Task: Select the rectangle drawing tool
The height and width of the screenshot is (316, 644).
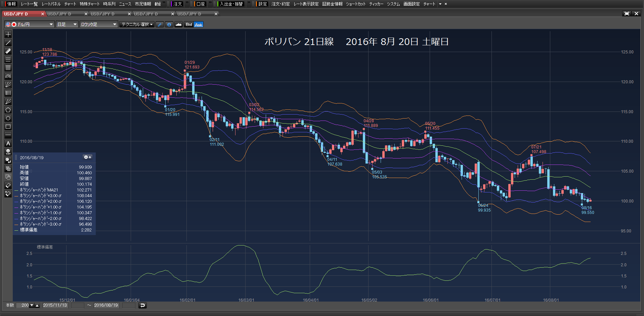Action: (8, 127)
